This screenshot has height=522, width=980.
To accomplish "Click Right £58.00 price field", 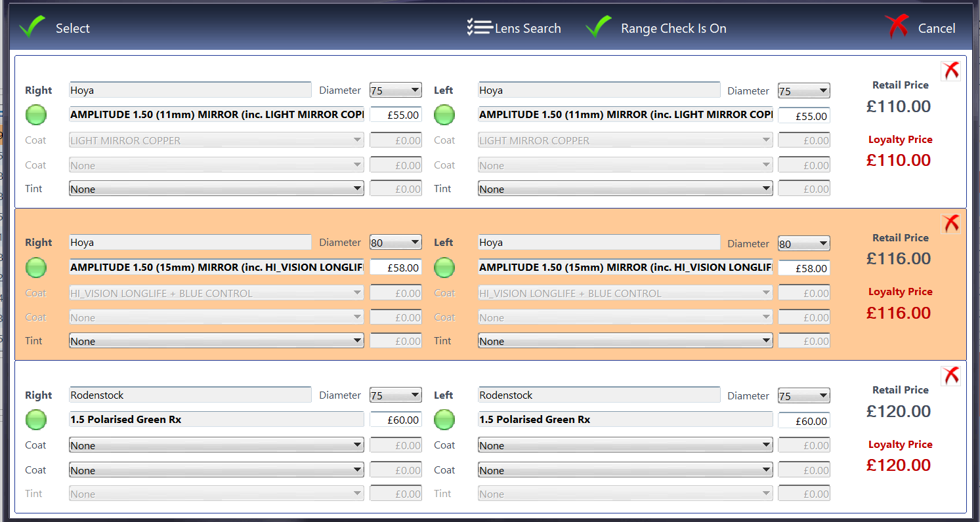I will 396,268.
